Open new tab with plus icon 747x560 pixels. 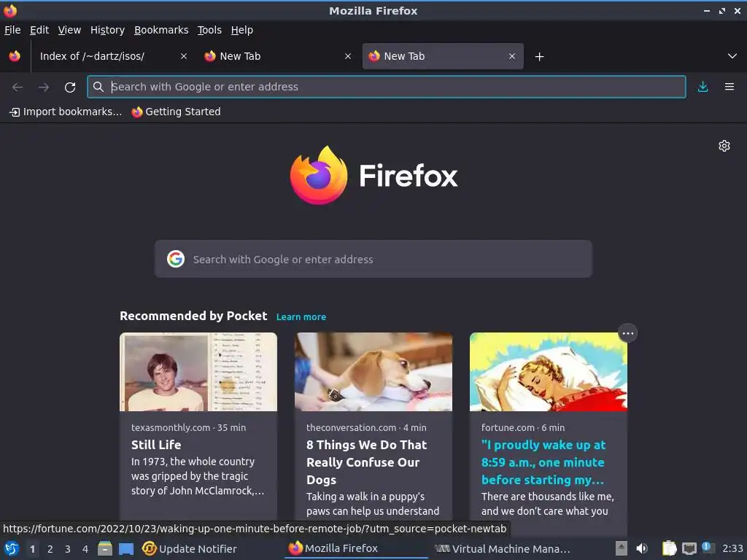click(x=539, y=57)
